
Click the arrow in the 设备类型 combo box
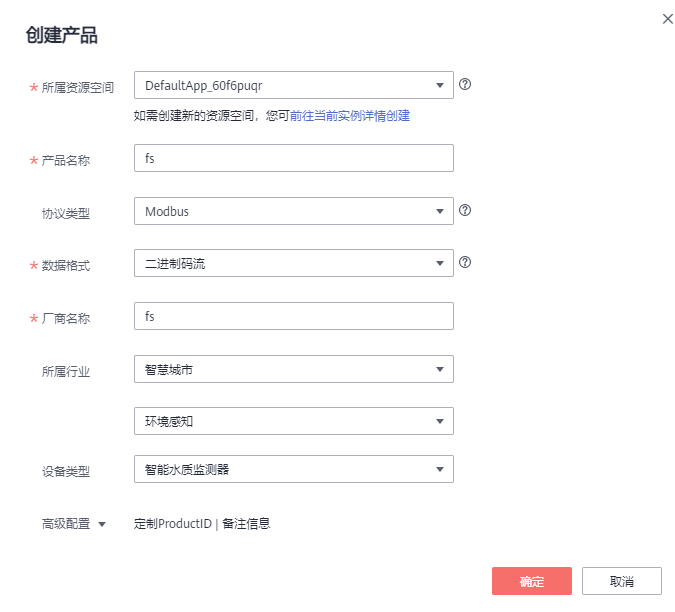click(439, 469)
